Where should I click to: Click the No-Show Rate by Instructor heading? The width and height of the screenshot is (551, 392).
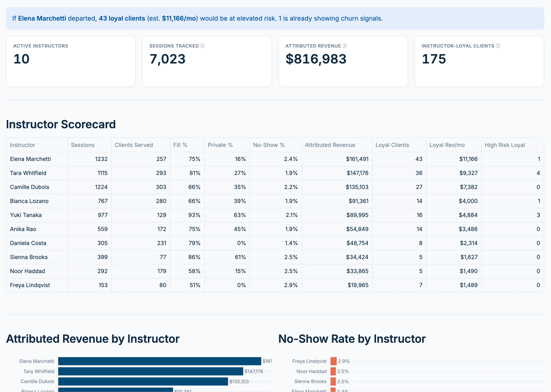[352, 339]
